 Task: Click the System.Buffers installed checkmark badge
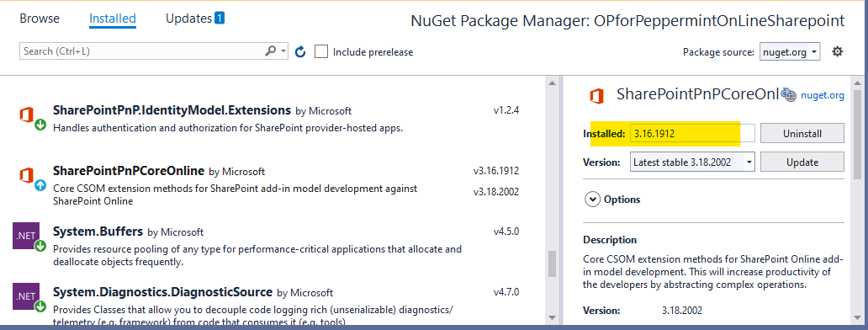[40, 246]
